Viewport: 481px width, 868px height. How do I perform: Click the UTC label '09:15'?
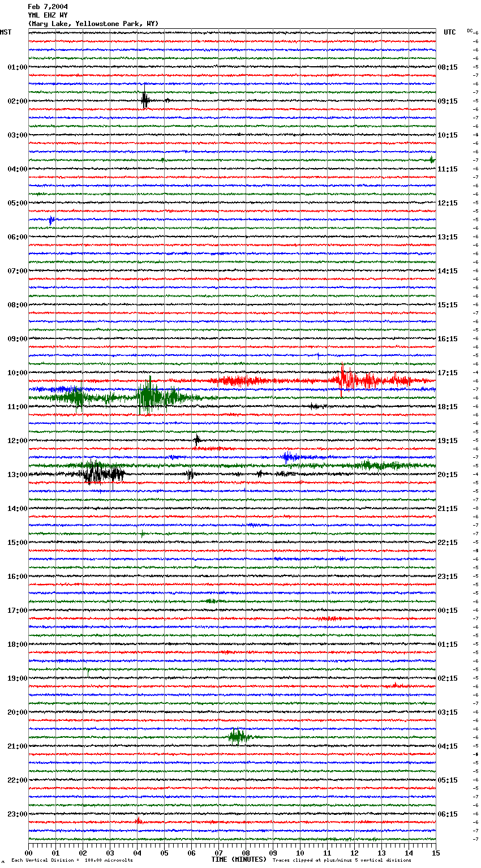click(x=448, y=101)
